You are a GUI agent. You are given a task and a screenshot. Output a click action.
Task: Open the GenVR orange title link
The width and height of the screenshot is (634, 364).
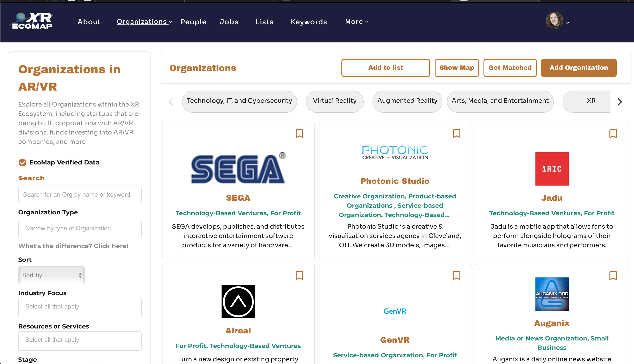pyautogui.click(x=395, y=340)
